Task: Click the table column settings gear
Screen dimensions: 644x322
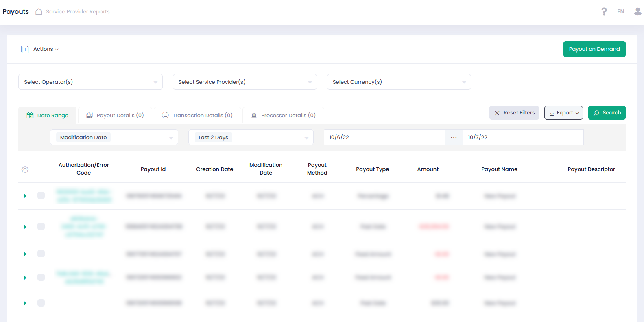Action: click(x=25, y=169)
